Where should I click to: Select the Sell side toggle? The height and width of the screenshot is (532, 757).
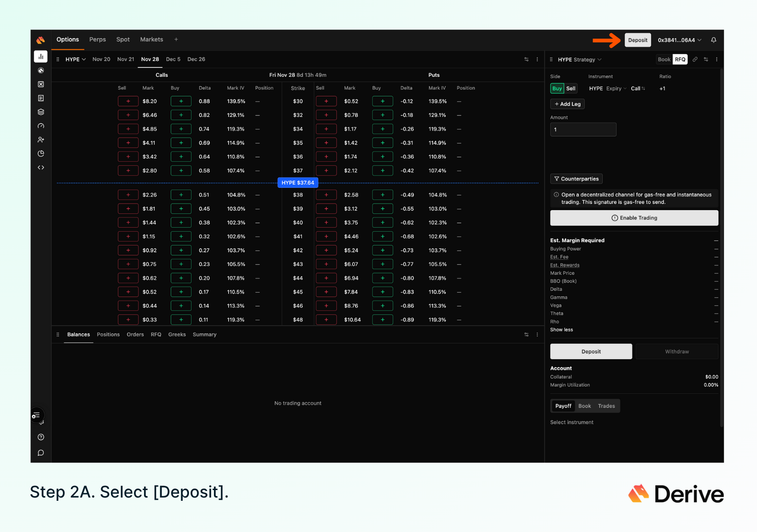point(571,89)
